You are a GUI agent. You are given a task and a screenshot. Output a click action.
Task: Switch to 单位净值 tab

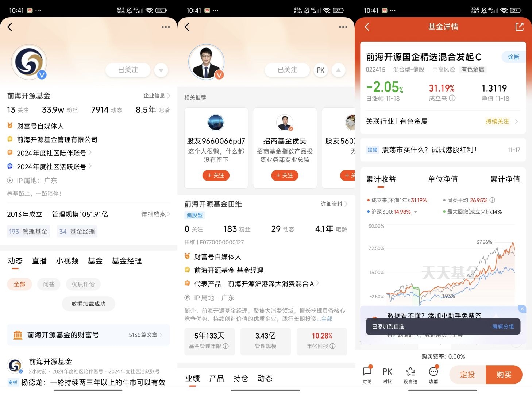443,179
